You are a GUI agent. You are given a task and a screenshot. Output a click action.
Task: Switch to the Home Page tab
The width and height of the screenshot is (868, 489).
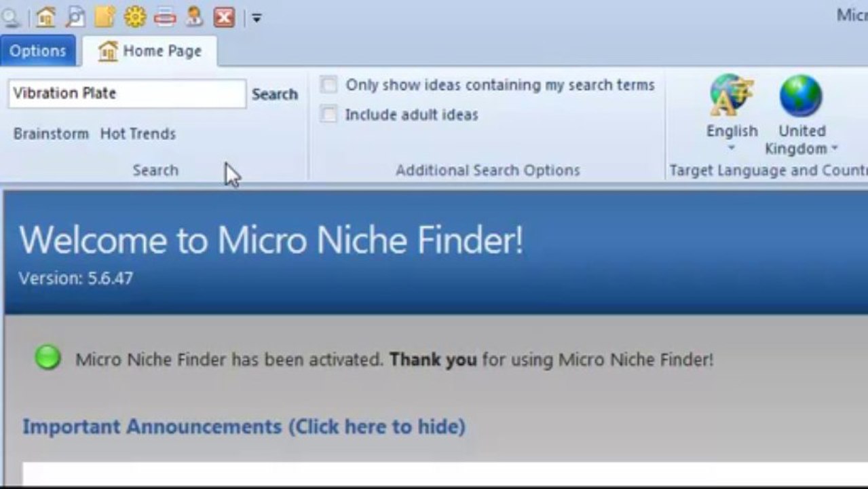pos(149,51)
